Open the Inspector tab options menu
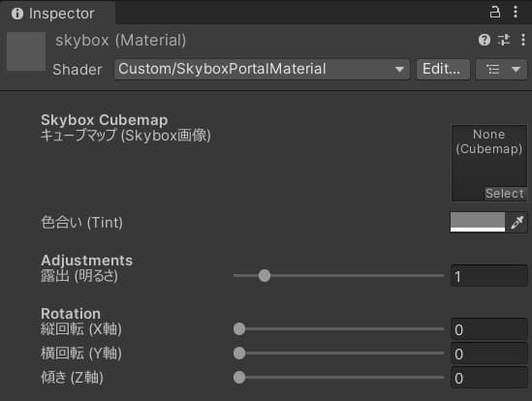 click(x=516, y=13)
